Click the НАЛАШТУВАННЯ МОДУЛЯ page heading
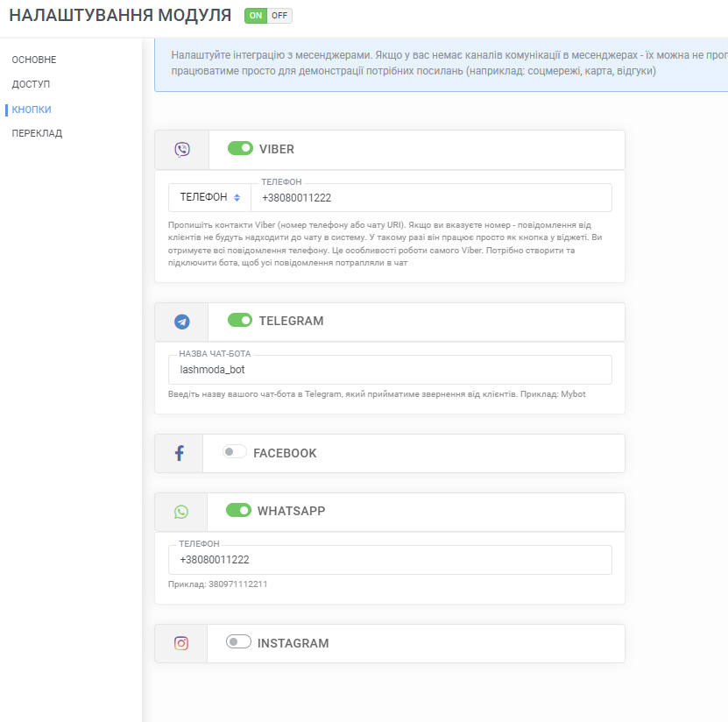Viewport: 728px width, 722px height. [120, 15]
